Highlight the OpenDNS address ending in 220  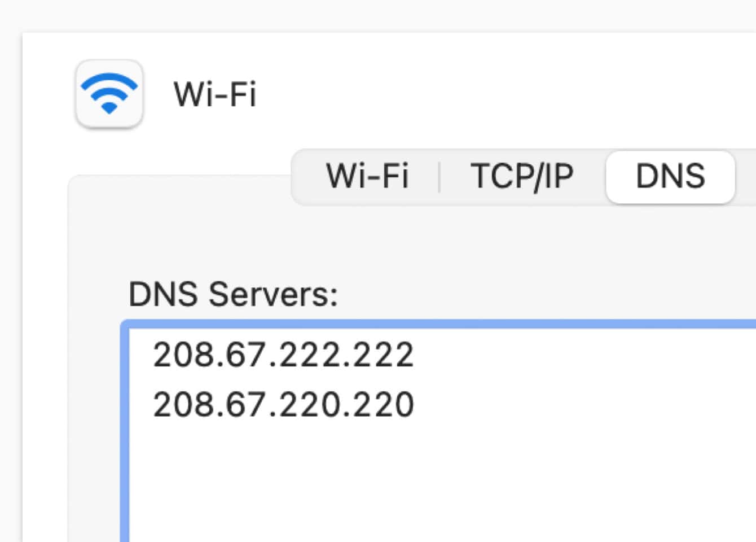(284, 404)
